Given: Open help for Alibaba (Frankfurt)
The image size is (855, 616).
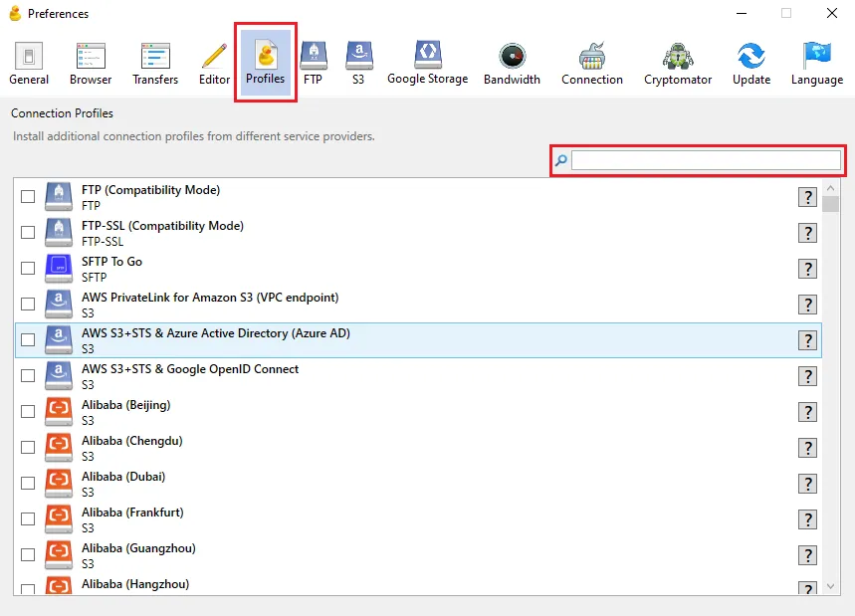Looking at the screenshot, I should point(807,519).
